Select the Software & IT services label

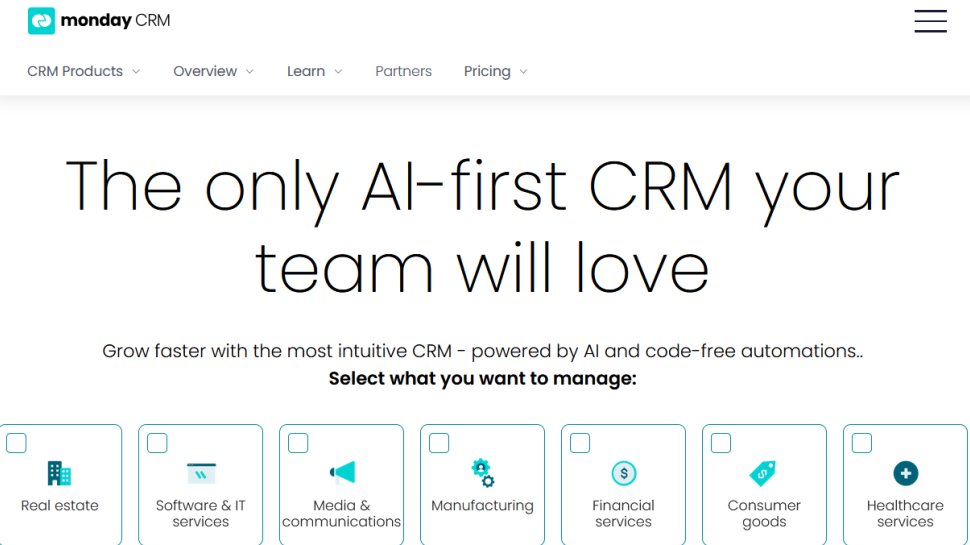coord(200,513)
